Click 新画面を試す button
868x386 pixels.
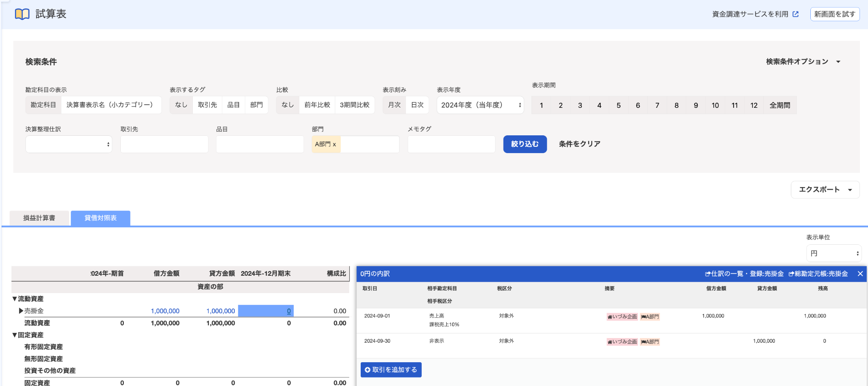coord(835,14)
